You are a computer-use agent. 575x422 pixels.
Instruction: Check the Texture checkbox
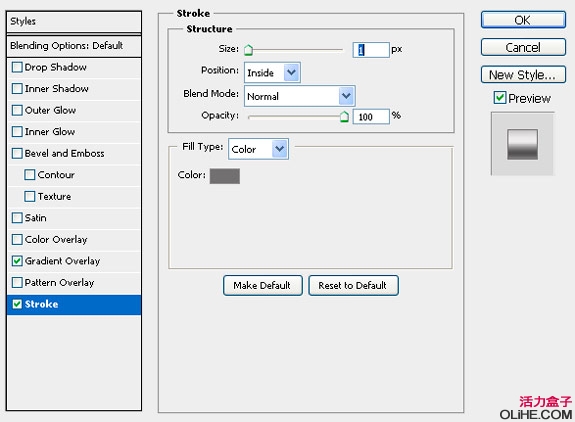(x=30, y=196)
